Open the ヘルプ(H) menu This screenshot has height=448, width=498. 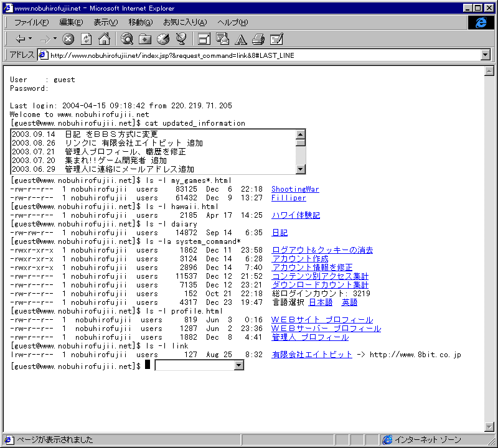(232, 22)
